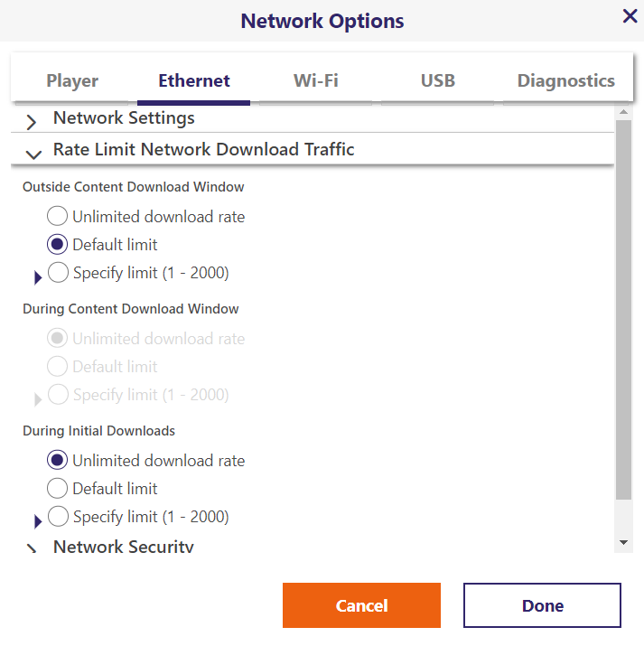Select Specify limit under Outside Content Download Window

58,273
